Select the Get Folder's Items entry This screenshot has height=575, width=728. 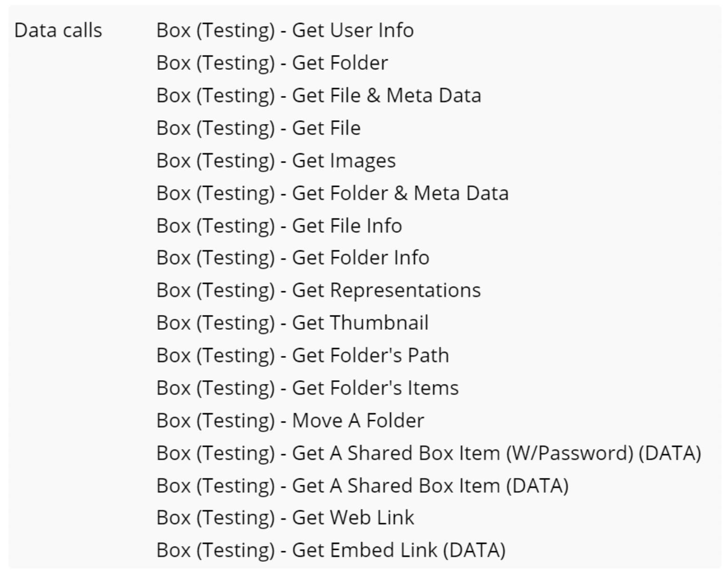(x=308, y=388)
